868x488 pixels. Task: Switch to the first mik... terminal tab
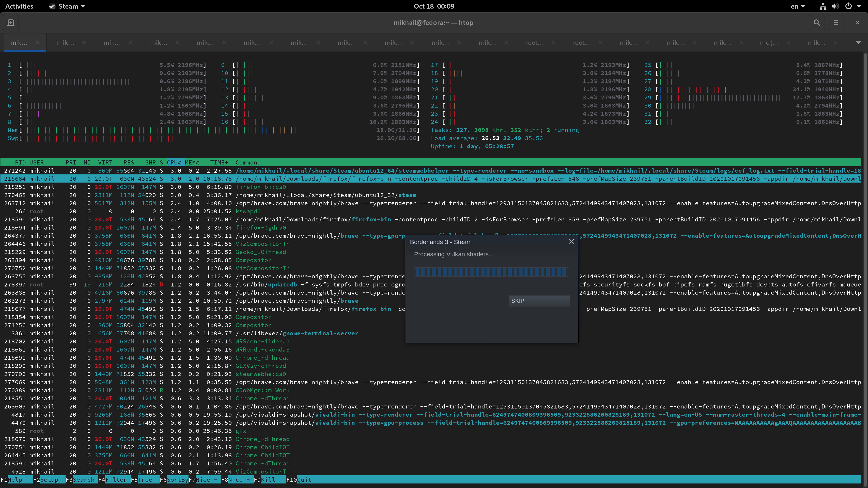click(19, 42)
